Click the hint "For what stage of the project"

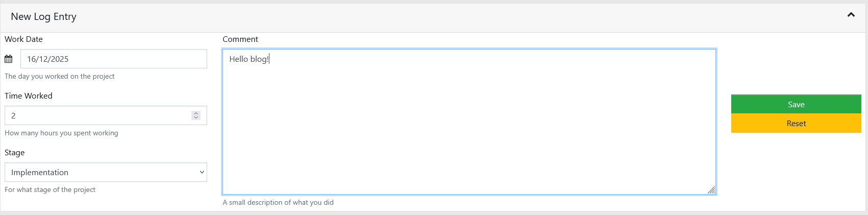(x=50, y=189)
